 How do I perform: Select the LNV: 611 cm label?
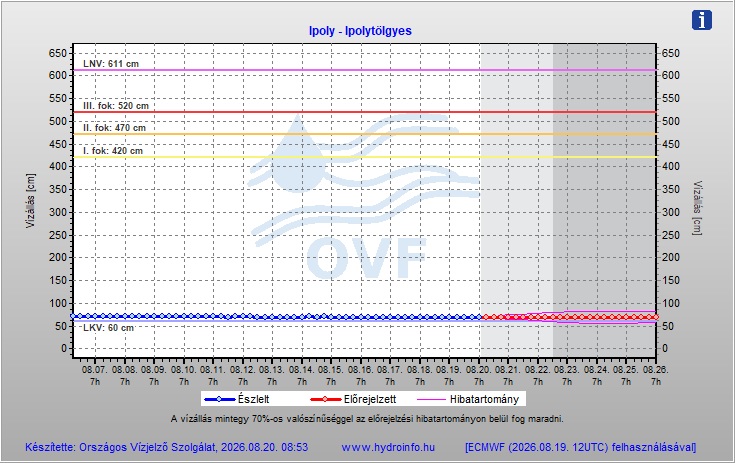click(x=111, y=64)
